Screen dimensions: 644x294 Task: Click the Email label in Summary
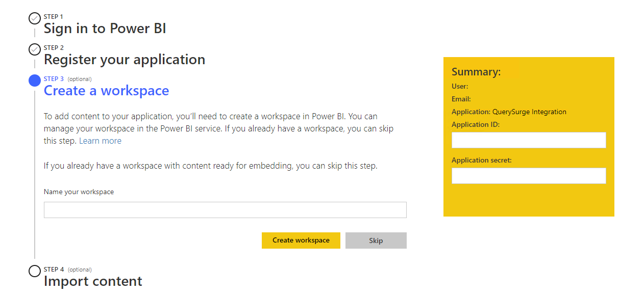point(461,99)
